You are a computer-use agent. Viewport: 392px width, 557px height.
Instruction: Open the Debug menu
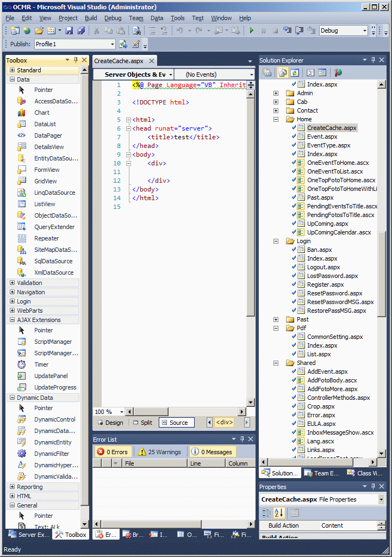pyautogui.click(x=113, y=18)
